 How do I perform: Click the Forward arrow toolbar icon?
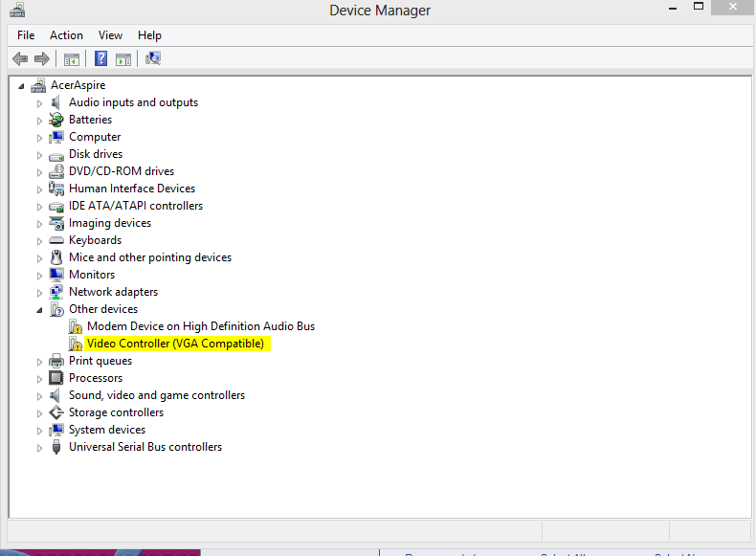42,59
